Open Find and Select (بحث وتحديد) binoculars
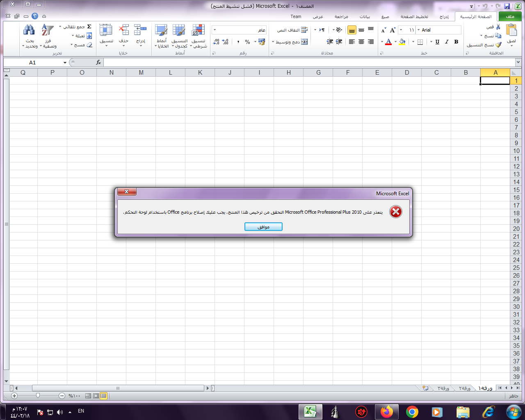The width and height of the screenshot is (525, 420). tap(30, 37)
